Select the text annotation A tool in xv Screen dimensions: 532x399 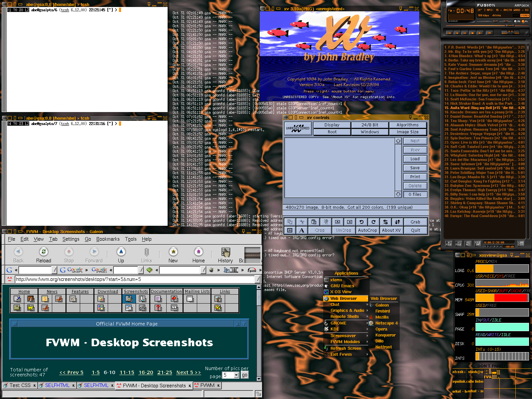pyautogui.click(x=302, y=230)
